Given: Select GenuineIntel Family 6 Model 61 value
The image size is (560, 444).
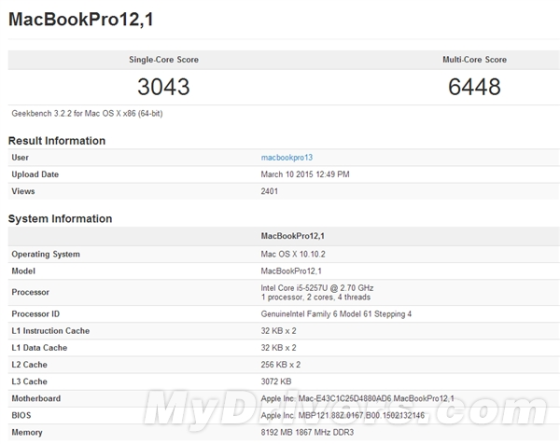Looking at the screenshot, I should 336,314.
